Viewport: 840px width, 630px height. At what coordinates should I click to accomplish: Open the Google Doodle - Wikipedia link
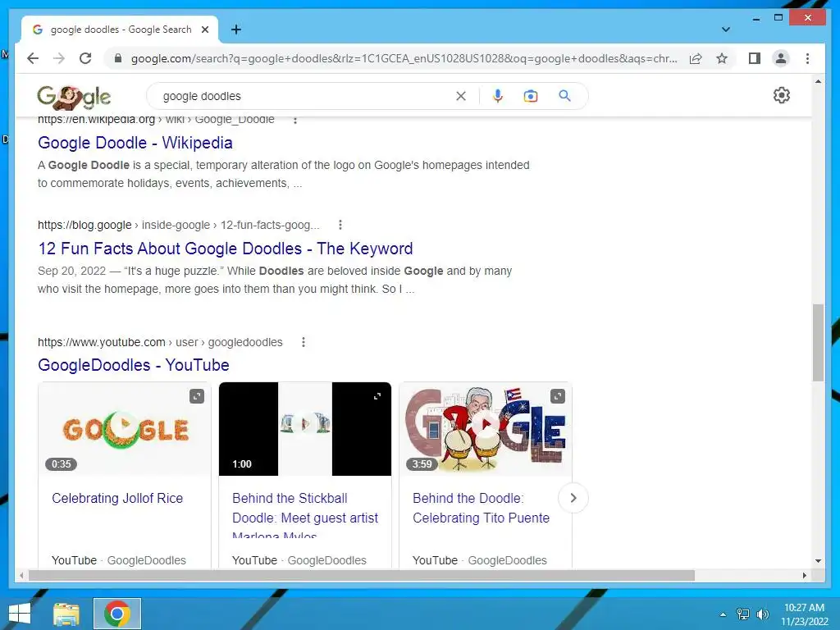pyautogui.click(x=135, y=143)
